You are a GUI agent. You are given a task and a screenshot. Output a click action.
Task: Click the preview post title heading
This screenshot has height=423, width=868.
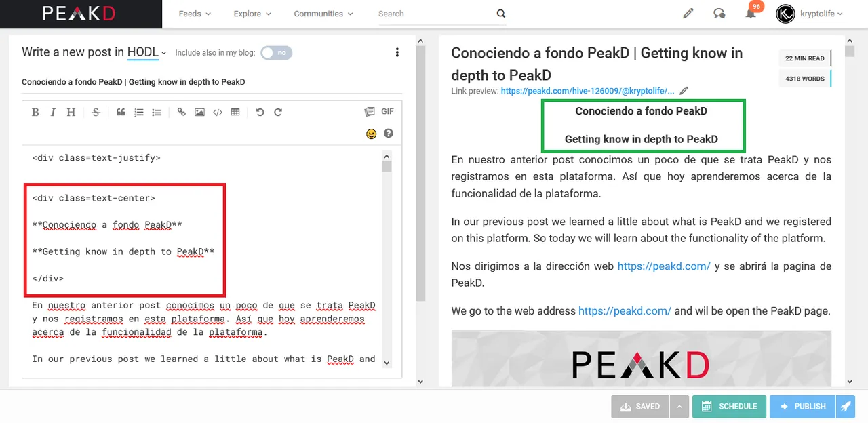click(x=597, y=64)
